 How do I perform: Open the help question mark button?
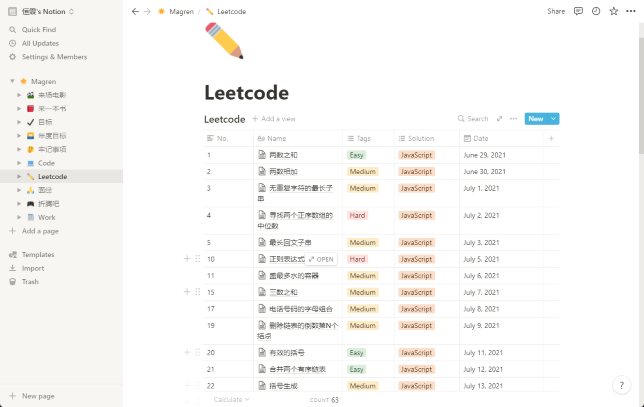620,384
